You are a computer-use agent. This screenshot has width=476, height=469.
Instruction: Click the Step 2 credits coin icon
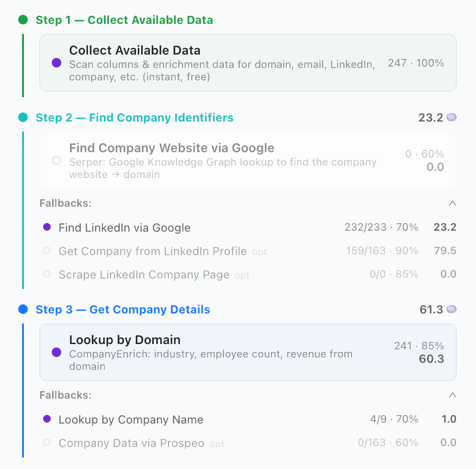pyautogui.click(x=451, y=118)
